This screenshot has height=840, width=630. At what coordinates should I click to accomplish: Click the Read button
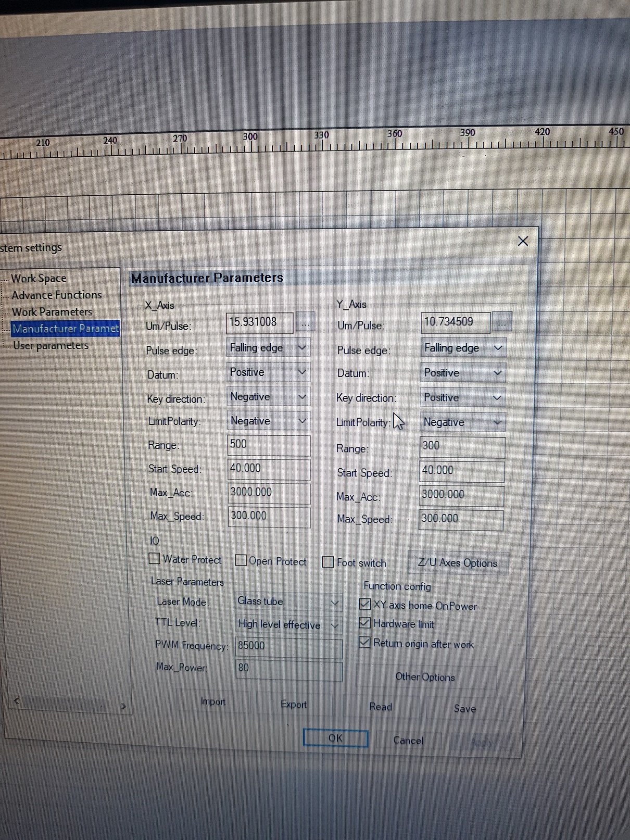(x=380, y=707)
